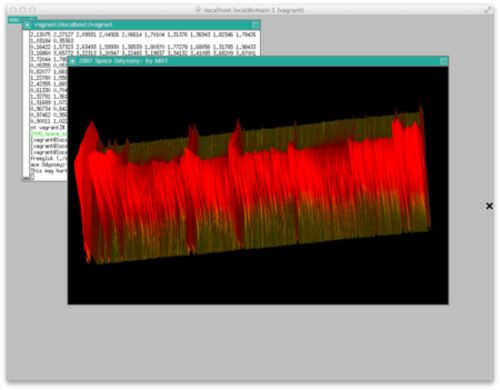Click inside the red 3D spectrum rendering
The height and width of the screenshot is (390, 500).
tap(253, 187)
